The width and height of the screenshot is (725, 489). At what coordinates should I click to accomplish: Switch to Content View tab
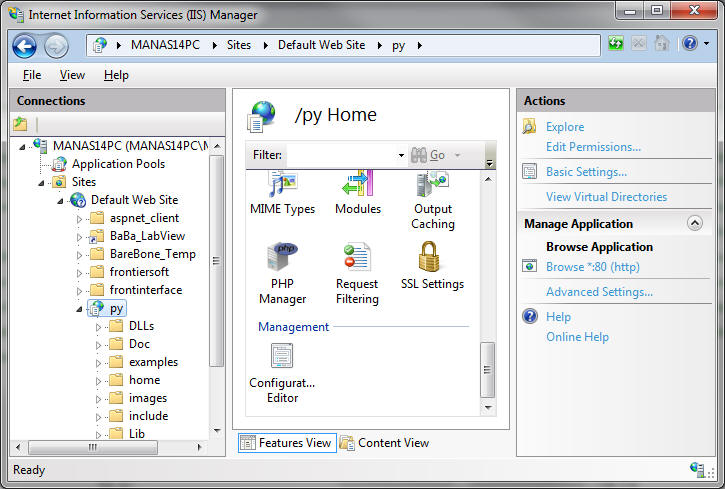click(x=384, y=443)
